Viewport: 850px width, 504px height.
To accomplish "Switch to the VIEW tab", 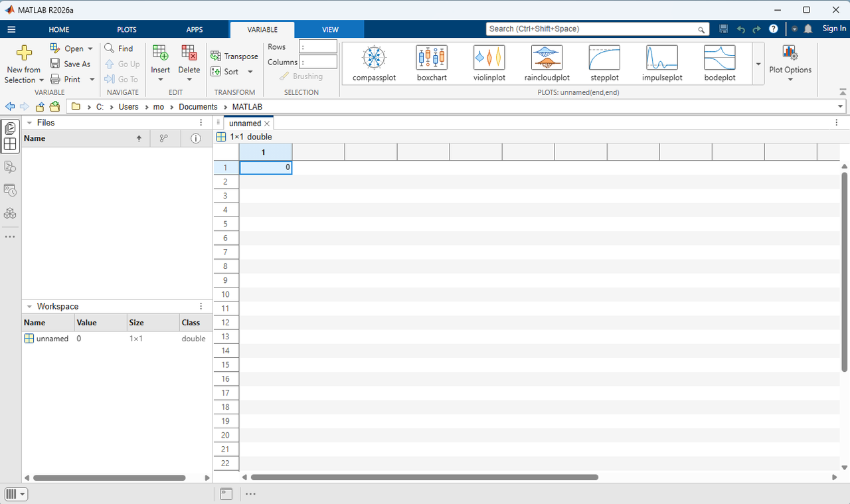I will (x=330, y=29).
